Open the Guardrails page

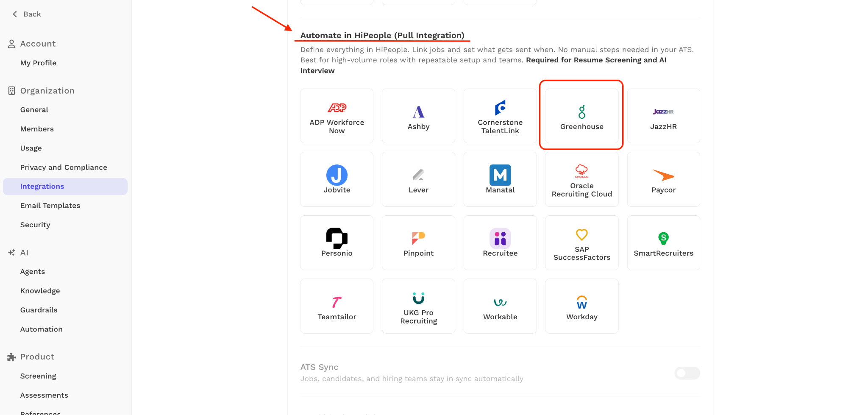[39, 310]
